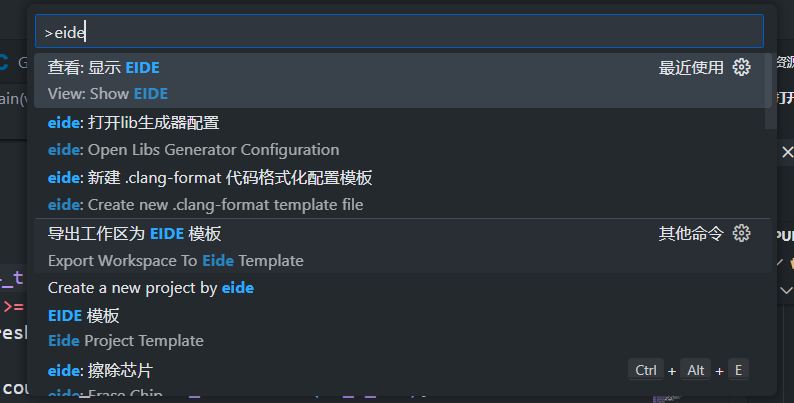
Task: Click the Ctrl key badge for Erase Chip
Action: 646,370
